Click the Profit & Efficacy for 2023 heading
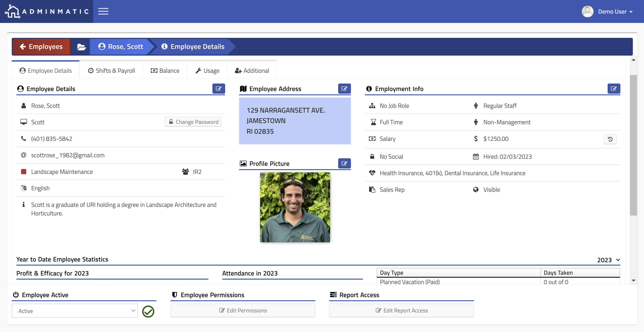This screenshot has height=332, width=644. point(53,273)
